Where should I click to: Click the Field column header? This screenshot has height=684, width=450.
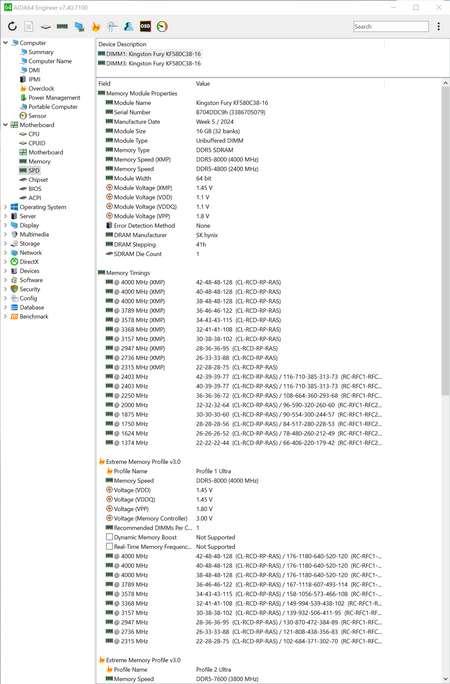[145, 84]
